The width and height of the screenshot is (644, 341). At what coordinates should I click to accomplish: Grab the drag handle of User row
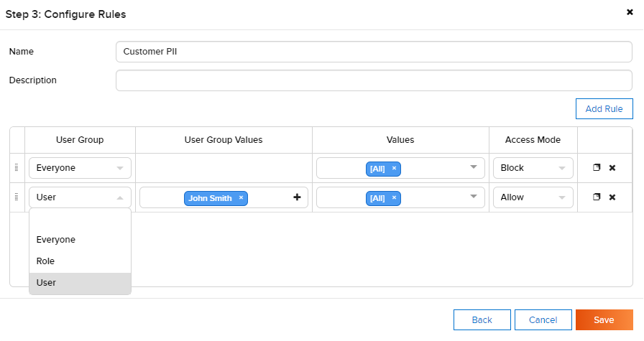[17, 197]
